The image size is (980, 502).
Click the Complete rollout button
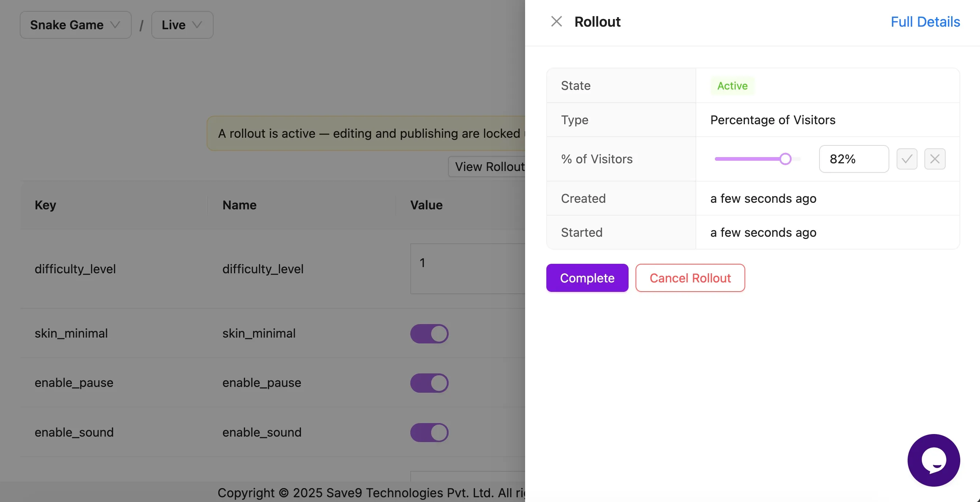click(x=587, y=278)
